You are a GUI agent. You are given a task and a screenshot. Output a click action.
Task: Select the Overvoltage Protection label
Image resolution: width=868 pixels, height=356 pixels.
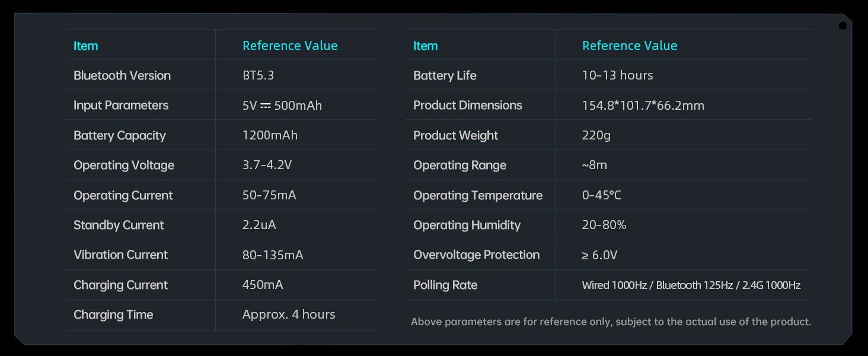pyautogui.click(x=477, y=255)
